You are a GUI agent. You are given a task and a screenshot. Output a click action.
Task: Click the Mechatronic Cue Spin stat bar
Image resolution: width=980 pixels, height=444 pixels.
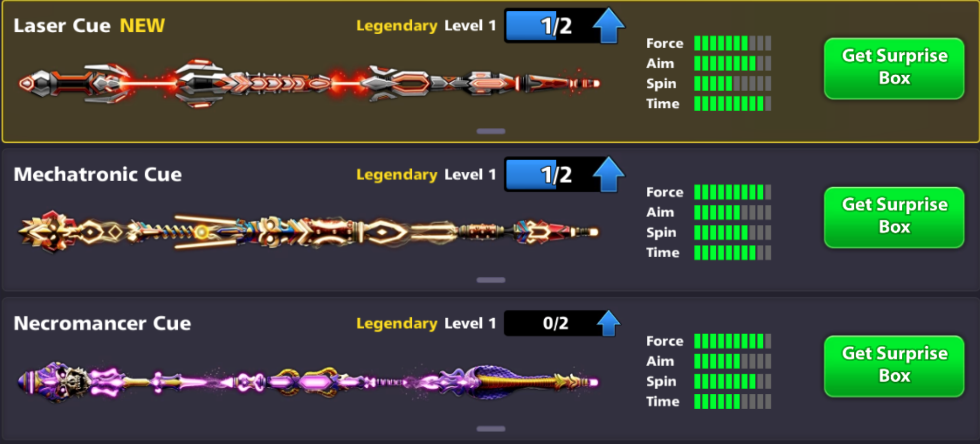pyautogui.click(x=733, y=233)
